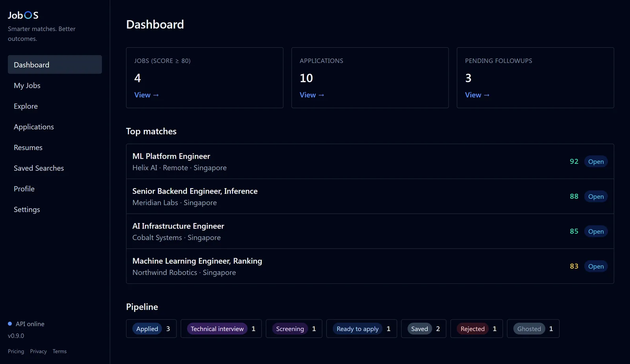Open the Dashboard sidebar item
The image size is (630, 364).
point(55,65)
